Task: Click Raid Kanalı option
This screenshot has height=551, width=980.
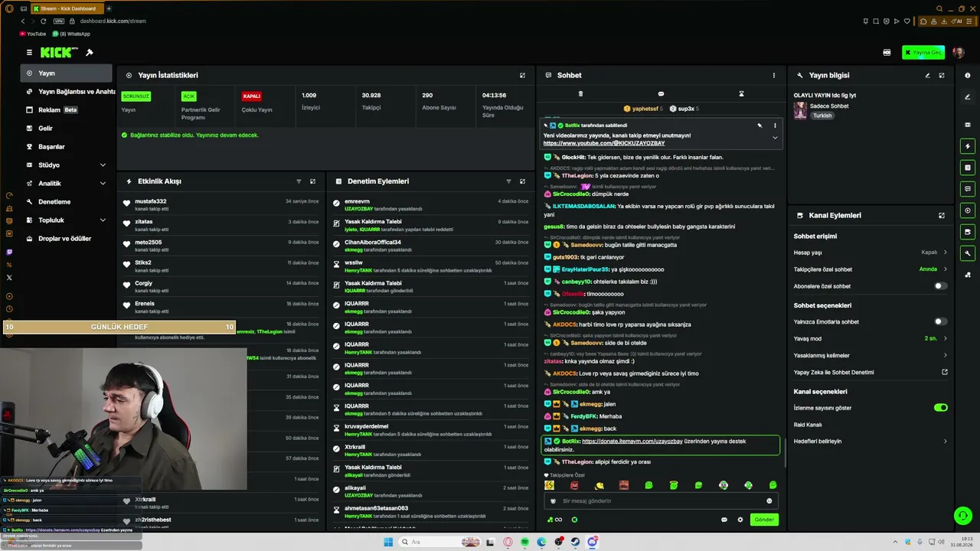Action: (x=808, y=425)
